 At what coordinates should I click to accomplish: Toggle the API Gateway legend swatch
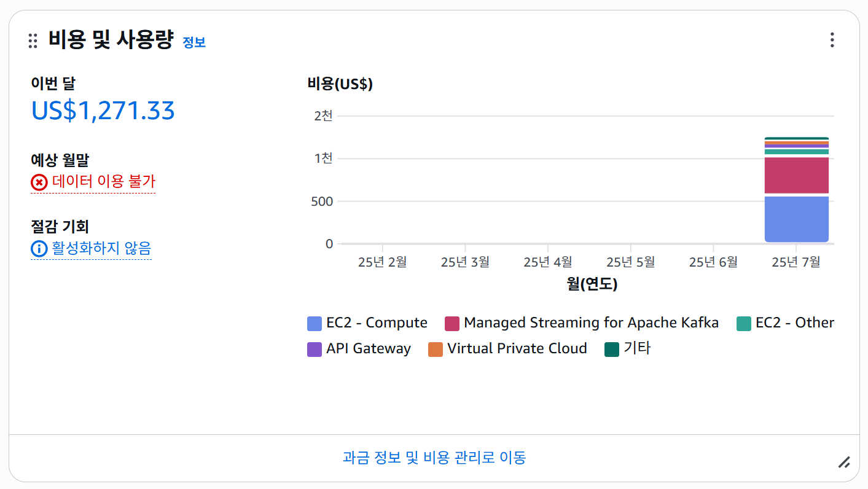315,350
